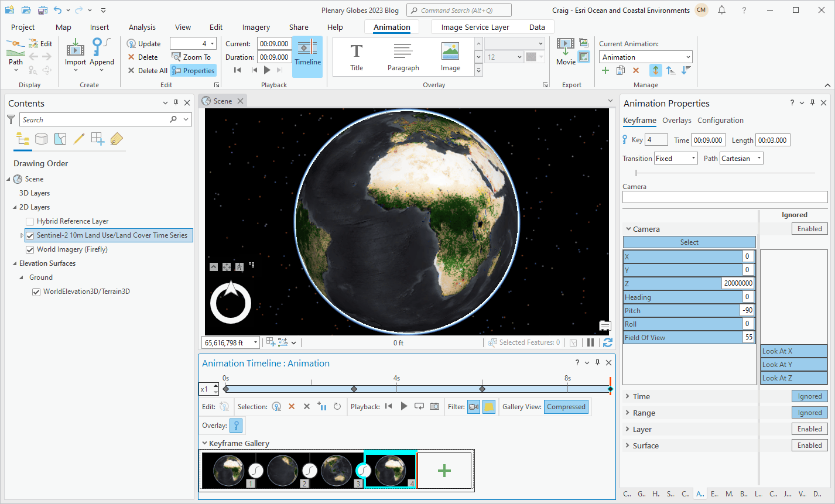Open the Timeline pane toggle in ribbon
This screenshot has height=504, width=835.
(x=307, y=56)
